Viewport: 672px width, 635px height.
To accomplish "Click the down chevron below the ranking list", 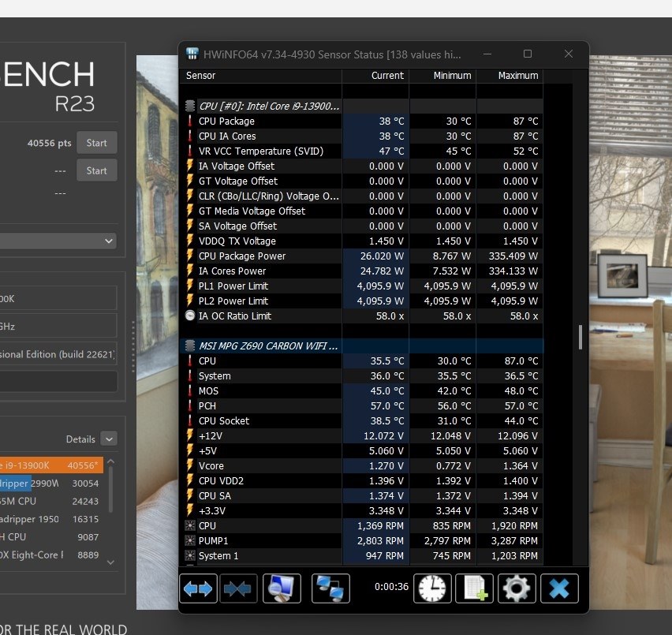I will point(110,562).
